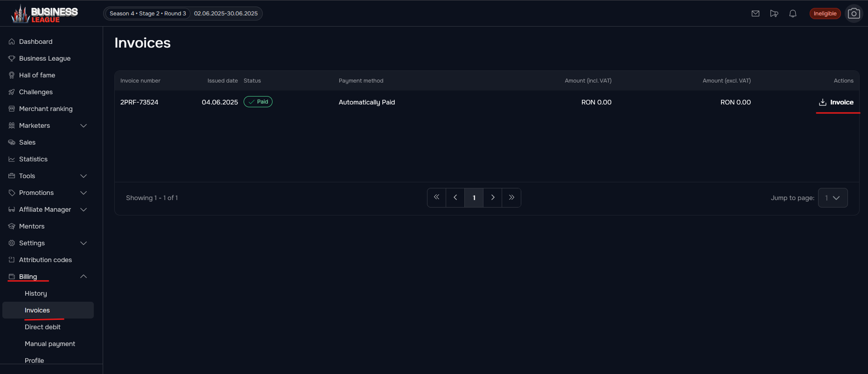Collapse the Billing section
Image resolution: width=868 pixels, height=374 pixels.
(x=84, y=277)
